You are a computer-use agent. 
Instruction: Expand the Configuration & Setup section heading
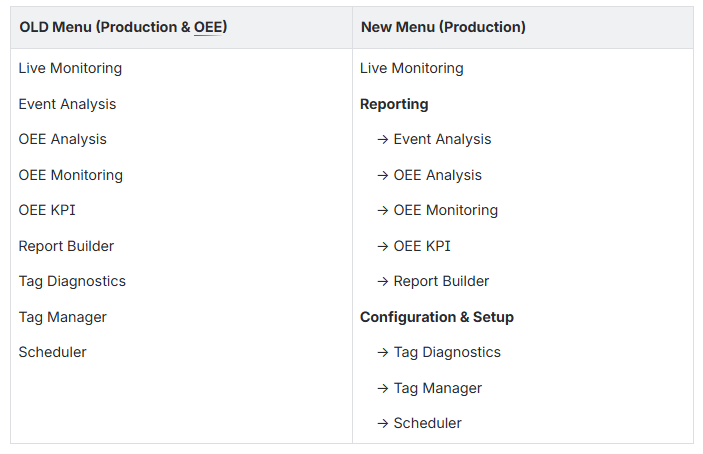[x=437, y=317]
